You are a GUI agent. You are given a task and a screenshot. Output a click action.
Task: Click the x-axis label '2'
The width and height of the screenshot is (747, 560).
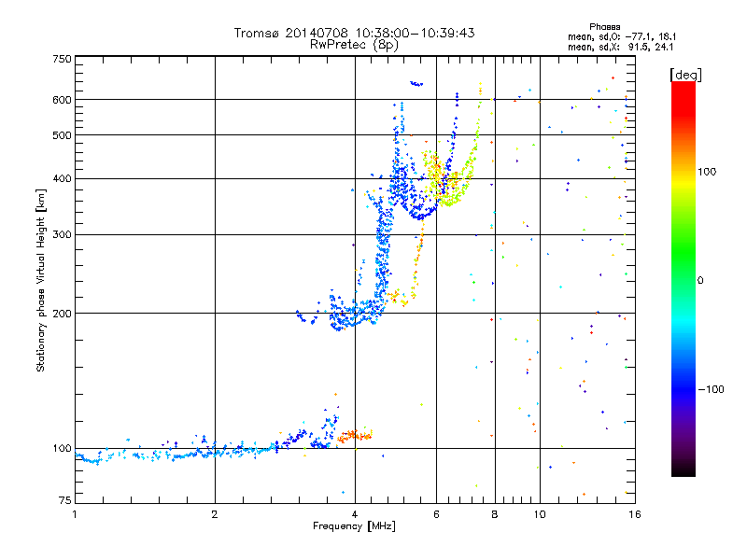[215, 514]
